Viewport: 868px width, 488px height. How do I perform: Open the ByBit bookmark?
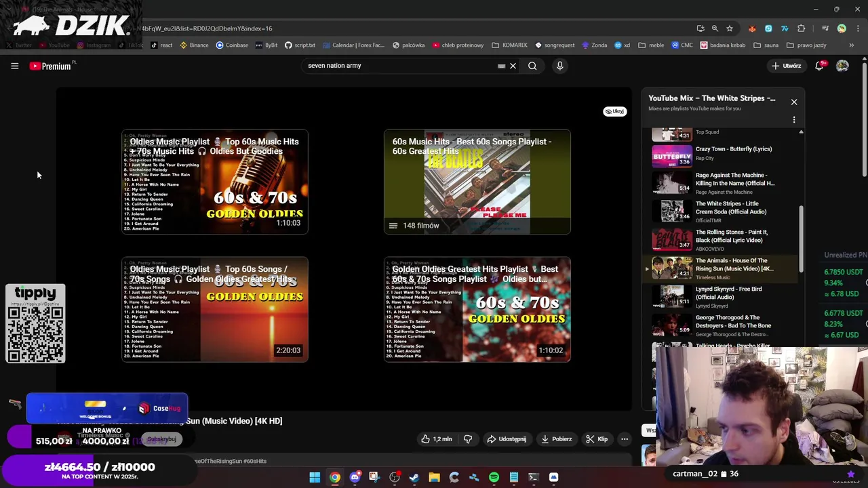pos(266,45)
